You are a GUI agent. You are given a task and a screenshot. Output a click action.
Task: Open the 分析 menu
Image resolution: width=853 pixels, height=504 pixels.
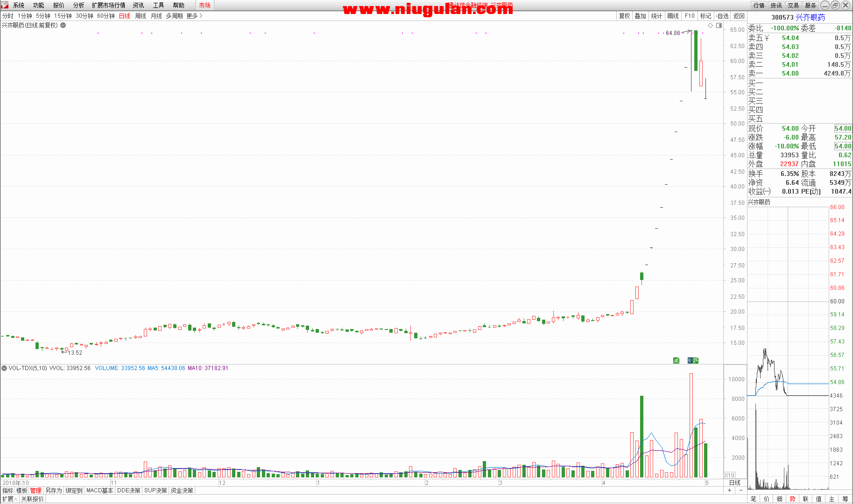(x=79, y=5)
